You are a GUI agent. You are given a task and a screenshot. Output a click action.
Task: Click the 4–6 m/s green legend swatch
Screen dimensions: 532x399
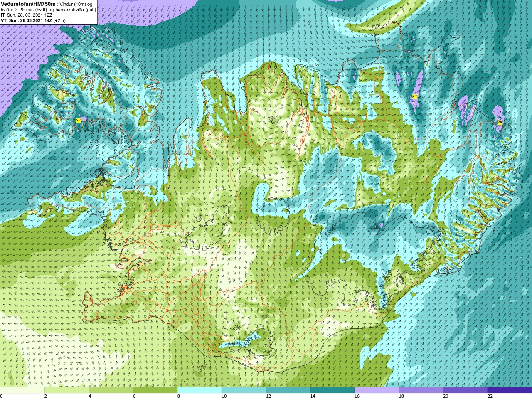pyautogui.click(x=111, y=390)
